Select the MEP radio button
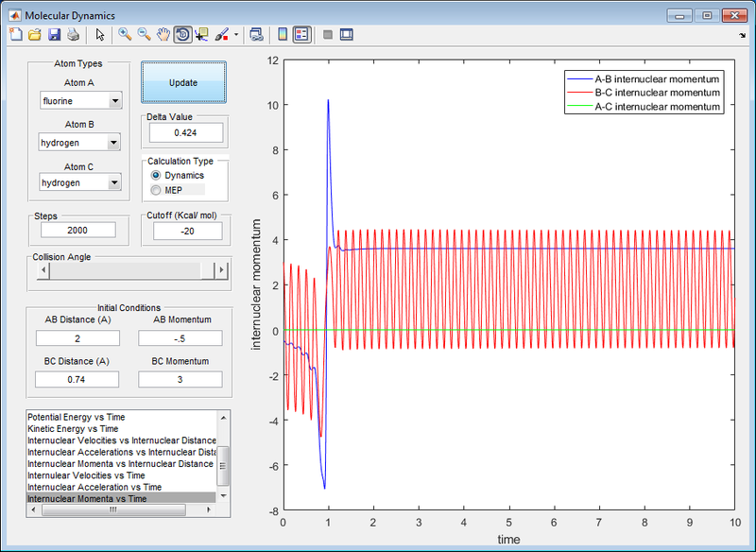This screenshot has width=756, height=552. pyautogui.click(x=155, y=190)
